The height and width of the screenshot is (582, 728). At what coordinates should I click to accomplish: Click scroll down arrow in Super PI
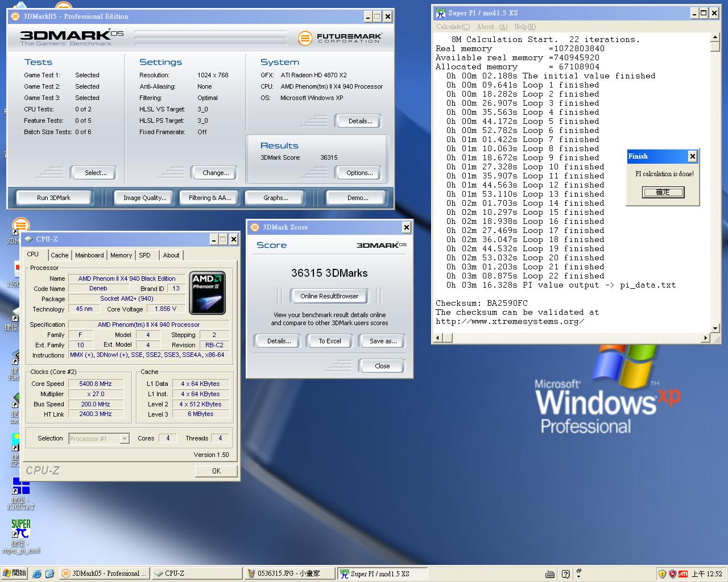[x=715, y=328]
